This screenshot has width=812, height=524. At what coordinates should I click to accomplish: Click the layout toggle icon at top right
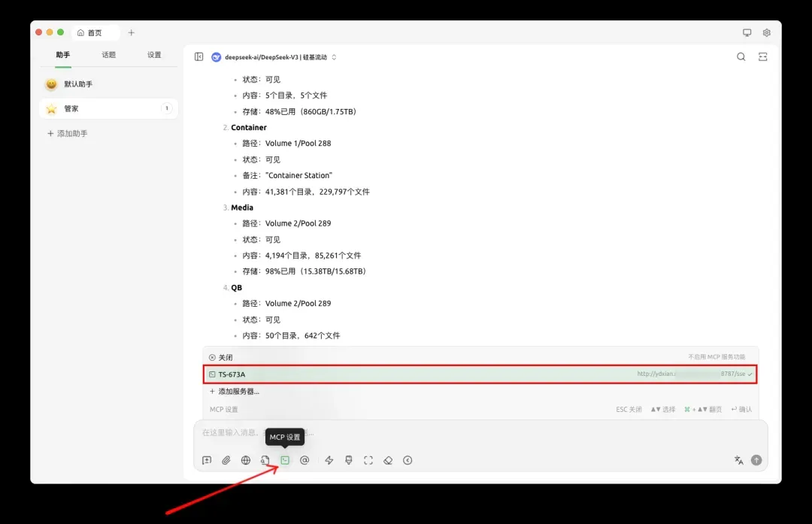[x=763, y=57]
